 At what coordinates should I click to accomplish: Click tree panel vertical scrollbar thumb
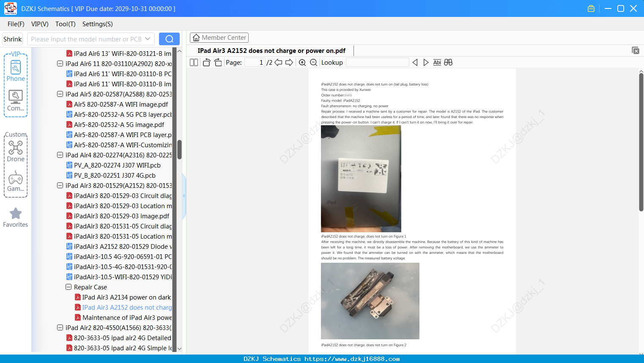coord(179,149)
